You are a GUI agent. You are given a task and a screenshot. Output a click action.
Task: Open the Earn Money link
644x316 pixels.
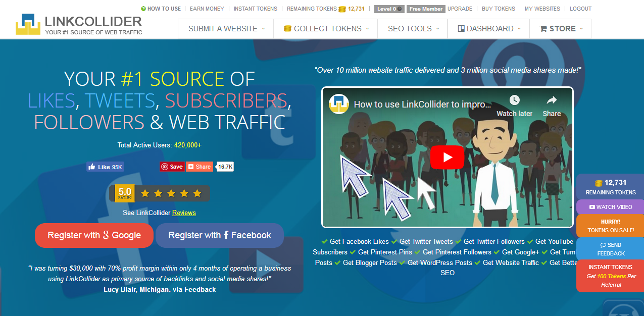207,9
